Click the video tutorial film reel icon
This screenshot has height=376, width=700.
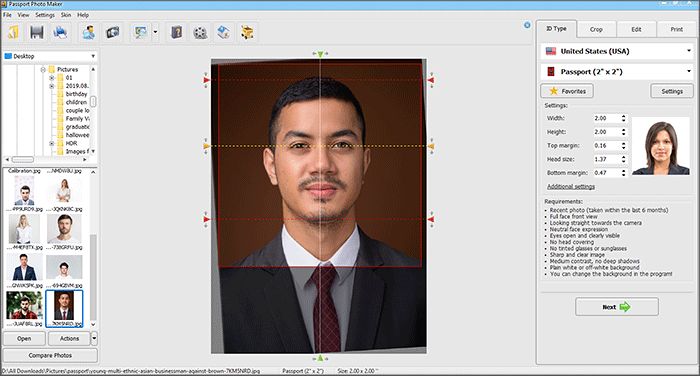[200, 32]
